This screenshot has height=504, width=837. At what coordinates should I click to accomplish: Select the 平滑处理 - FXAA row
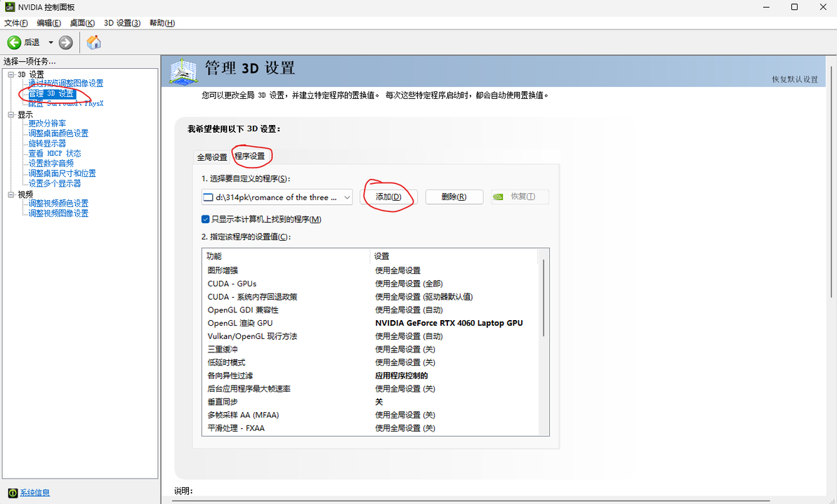[370, 428]
